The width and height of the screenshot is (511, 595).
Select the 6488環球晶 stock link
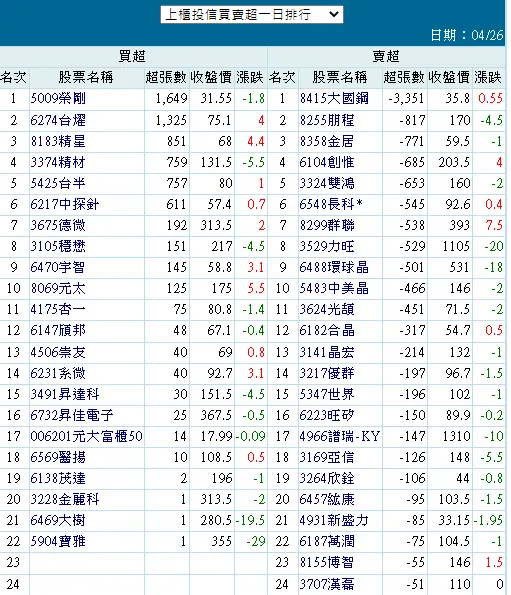point(334,268)
